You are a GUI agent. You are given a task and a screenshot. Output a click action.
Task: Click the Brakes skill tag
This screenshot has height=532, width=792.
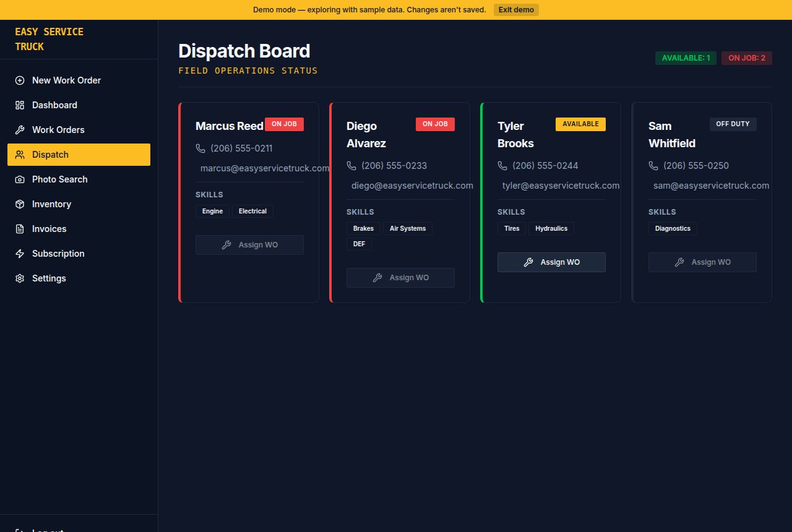[363, 229]
